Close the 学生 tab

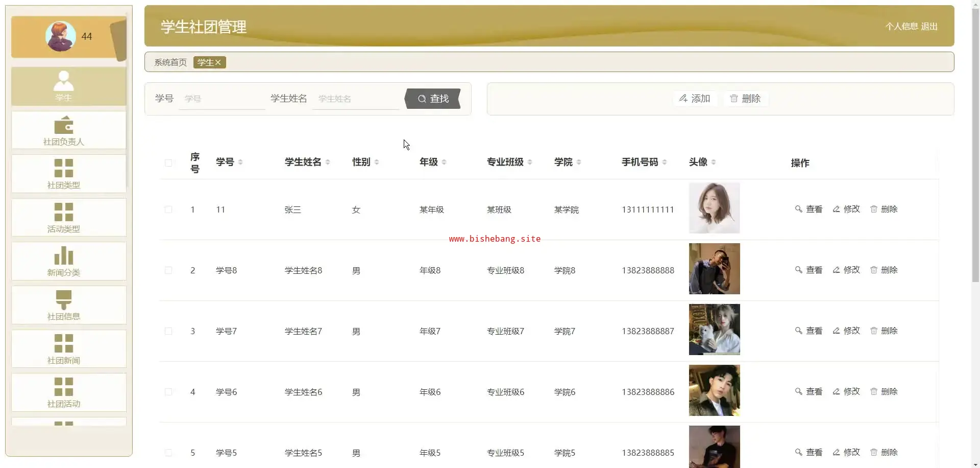(x=218, y=62)
